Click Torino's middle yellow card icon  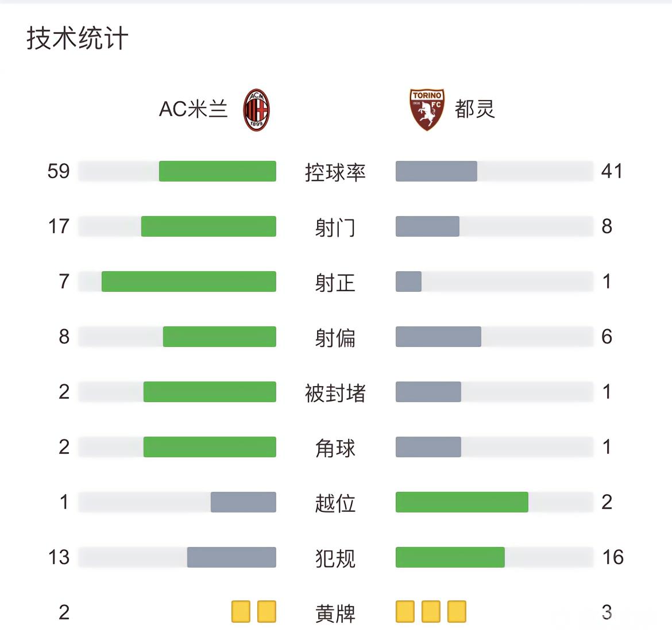click(431, 612)
